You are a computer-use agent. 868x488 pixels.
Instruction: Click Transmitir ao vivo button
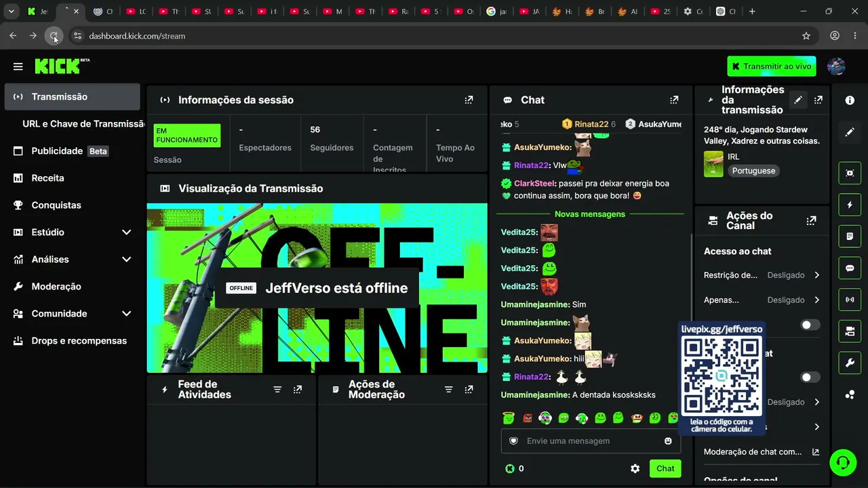pyautogui.click(x=772, y=66)
